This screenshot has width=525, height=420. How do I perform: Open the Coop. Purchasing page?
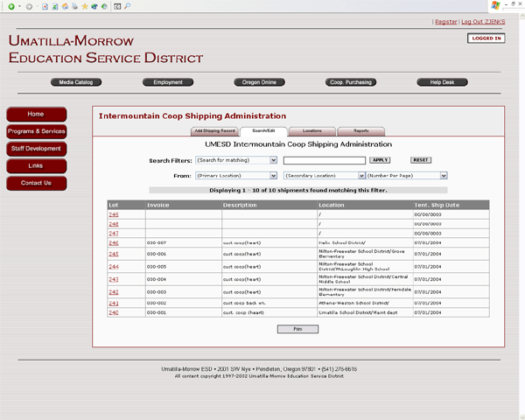351,82
